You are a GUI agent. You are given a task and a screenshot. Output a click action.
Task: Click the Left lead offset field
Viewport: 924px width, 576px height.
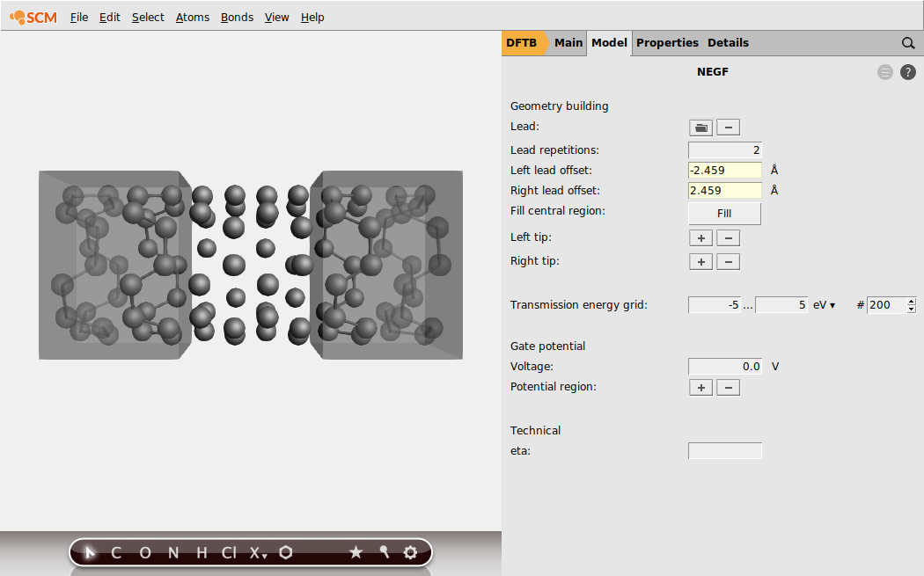click(724, 170)
